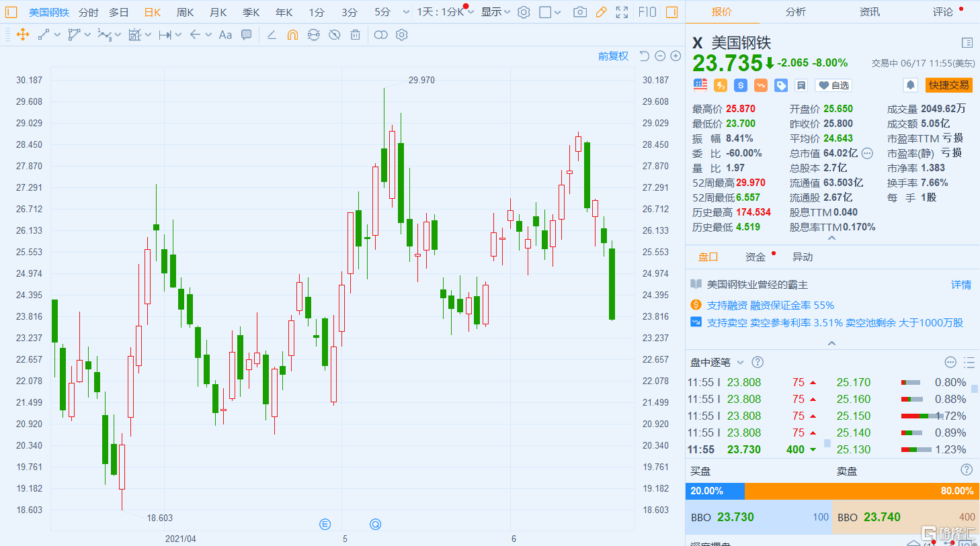980x546 pixels.
Task: Set a price alert with bell icon
Action: pos(910,85)
